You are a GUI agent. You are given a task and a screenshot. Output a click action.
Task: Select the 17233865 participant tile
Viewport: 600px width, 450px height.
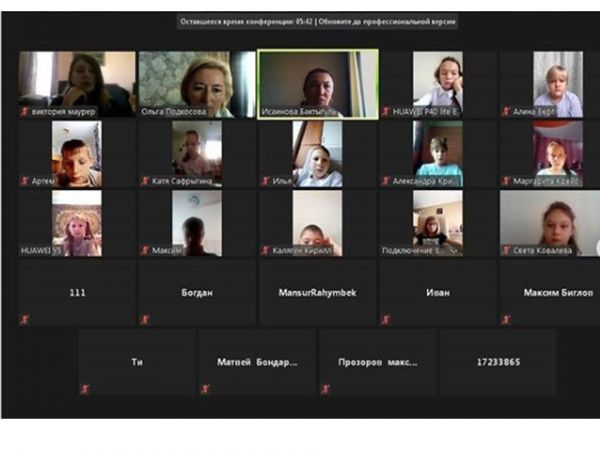click(x=498, y=362)
